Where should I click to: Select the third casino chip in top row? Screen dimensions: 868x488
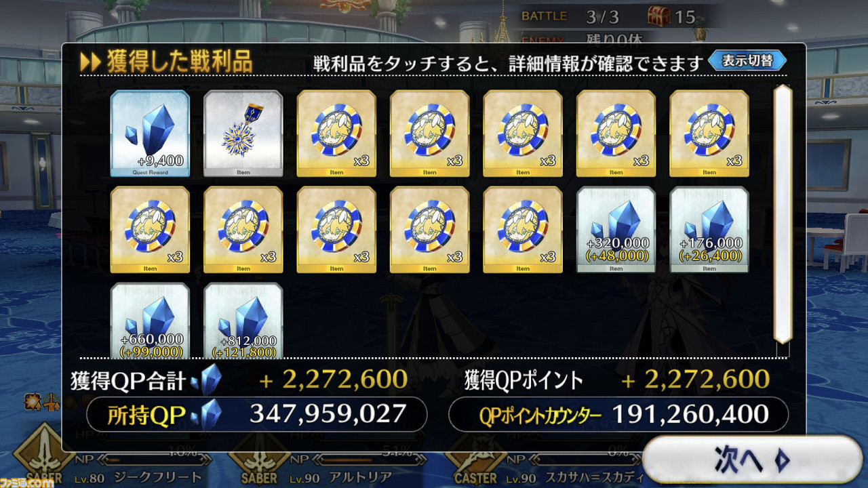(x=523, y=133)
